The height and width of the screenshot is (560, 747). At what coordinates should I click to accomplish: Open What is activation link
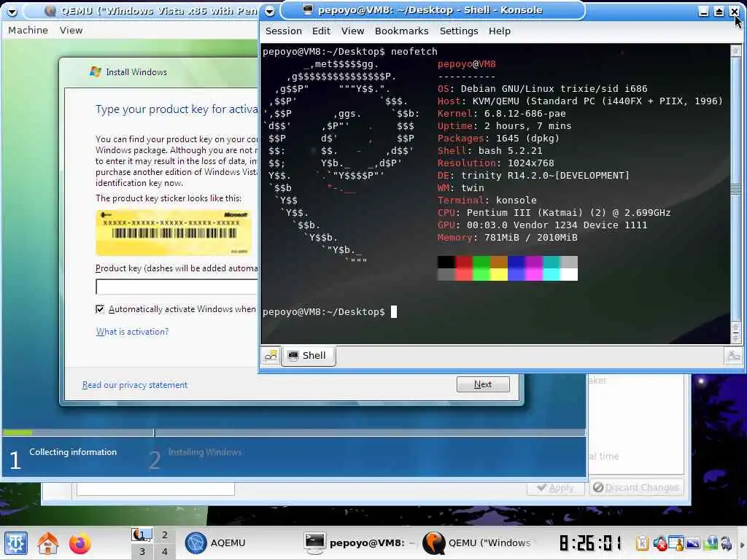[133, 332]
